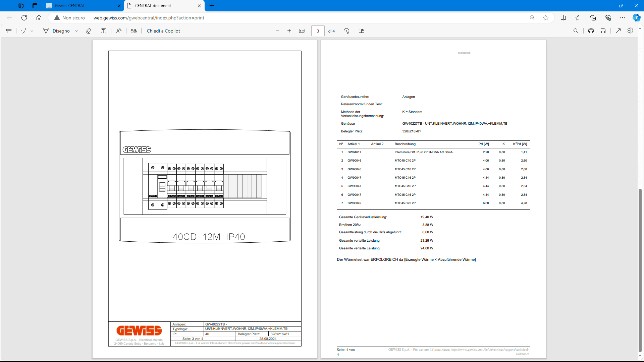
Task: Open PDF viewer settings
Action: click(x=630, y=31)
